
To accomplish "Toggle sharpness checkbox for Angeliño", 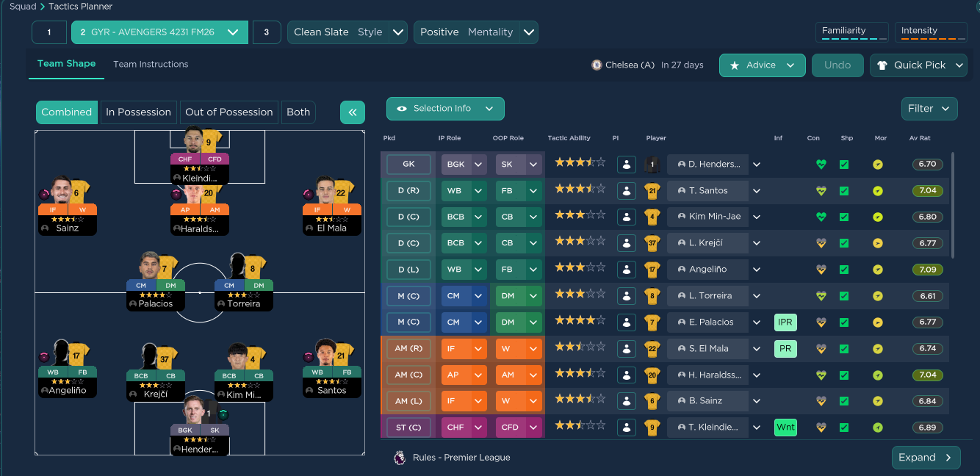I will tap(844, 270).
